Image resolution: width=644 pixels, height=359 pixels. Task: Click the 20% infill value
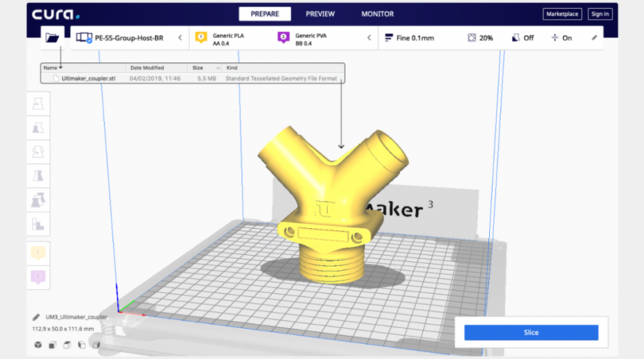(486, 37)
